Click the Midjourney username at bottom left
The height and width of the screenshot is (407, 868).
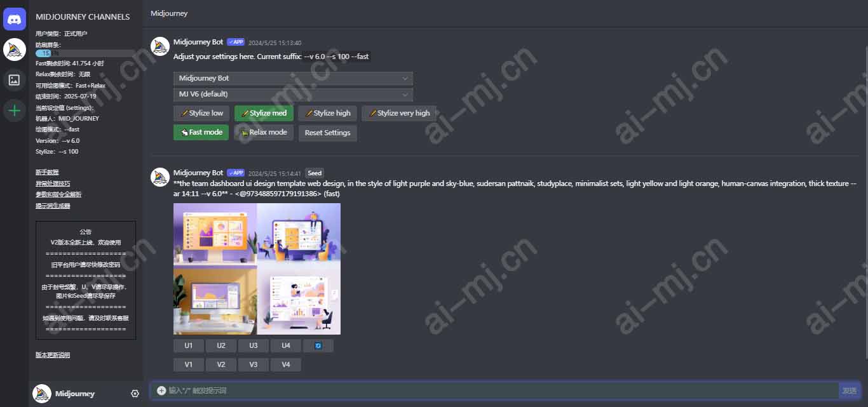75,394
